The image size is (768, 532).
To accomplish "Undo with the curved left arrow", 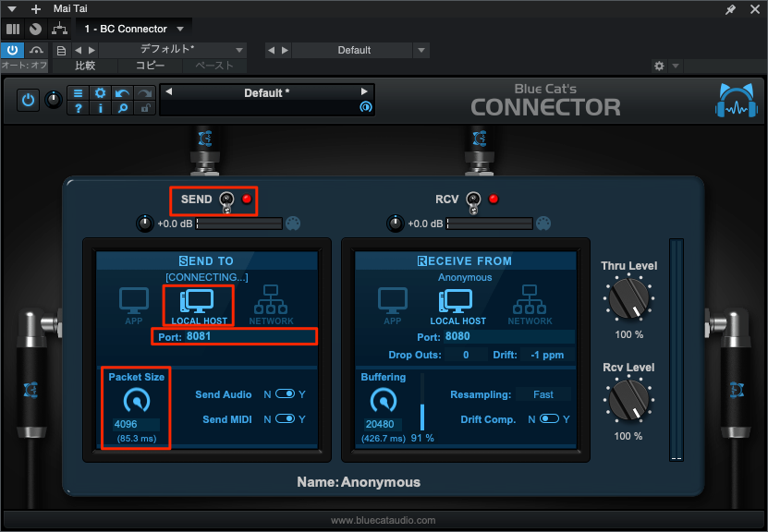I will 122,93.
